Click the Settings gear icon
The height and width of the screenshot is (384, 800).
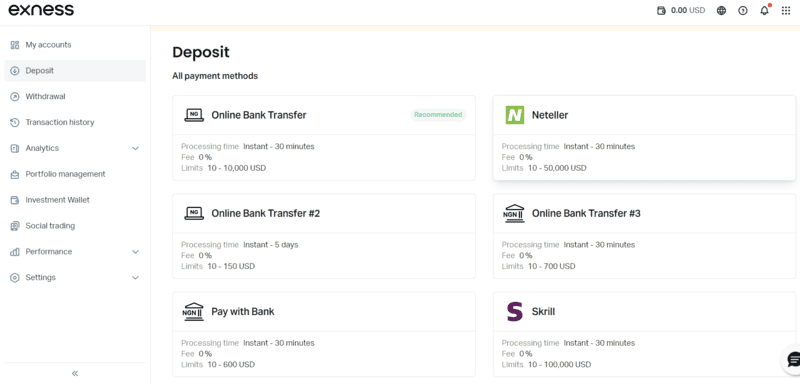[15, 278]
